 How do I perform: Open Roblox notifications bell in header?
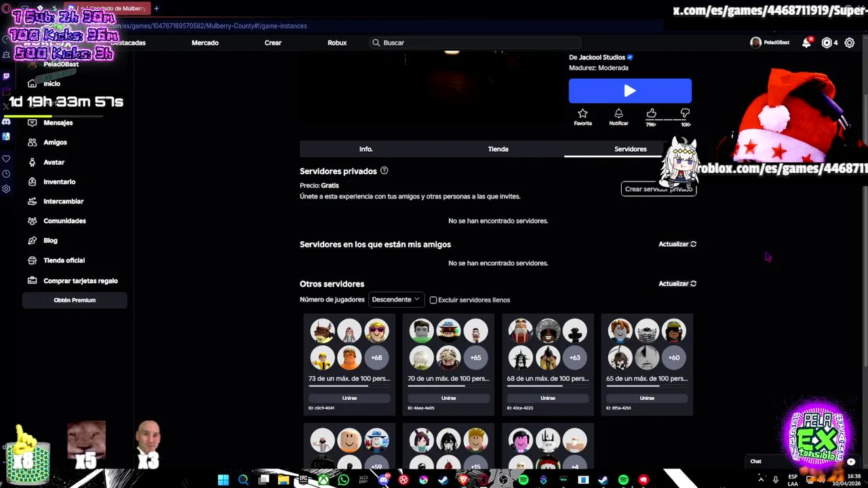click(x=806, y=43)
